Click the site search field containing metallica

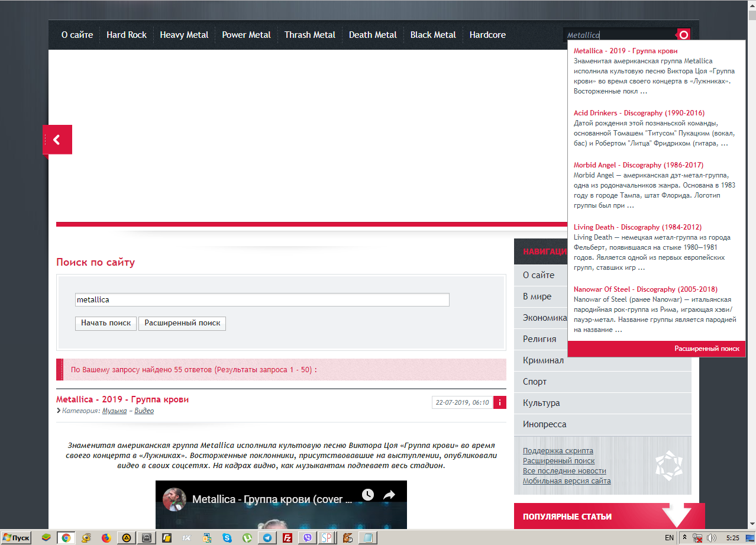[x=262, y=299]
